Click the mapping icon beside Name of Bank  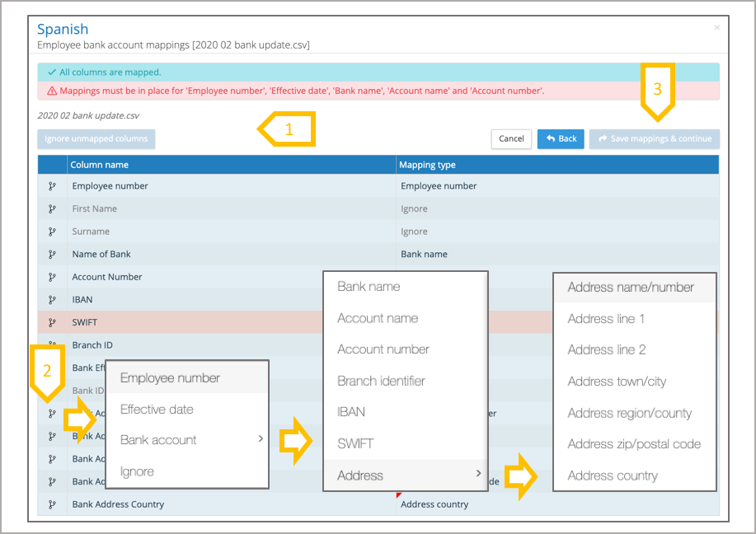click(52, 255)
